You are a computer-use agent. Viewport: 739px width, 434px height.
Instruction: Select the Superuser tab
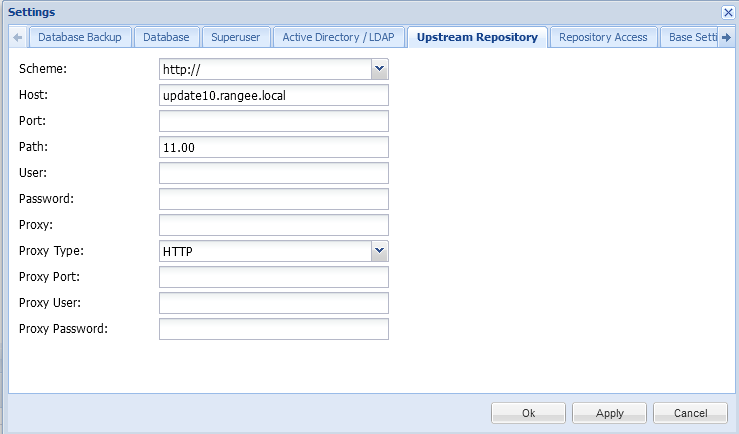point(235,38)
